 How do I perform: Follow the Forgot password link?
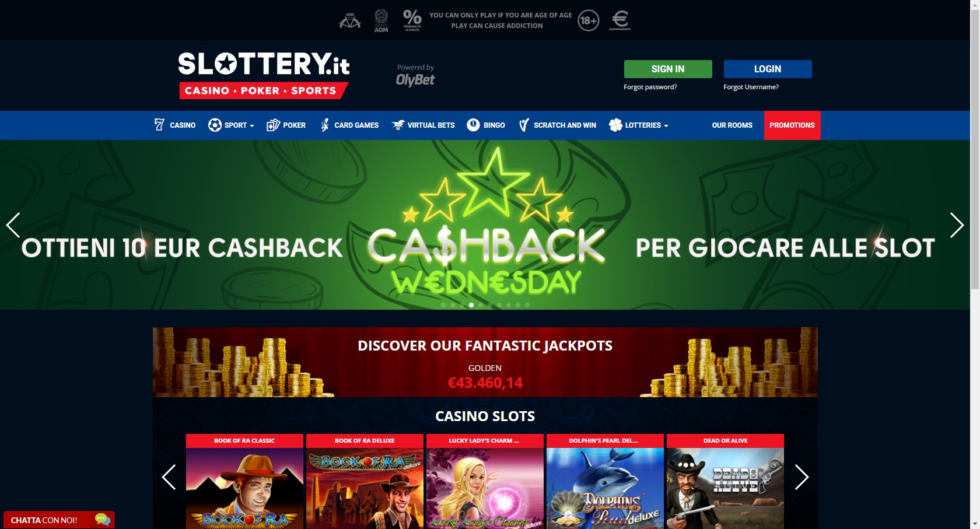click(650, 87)
